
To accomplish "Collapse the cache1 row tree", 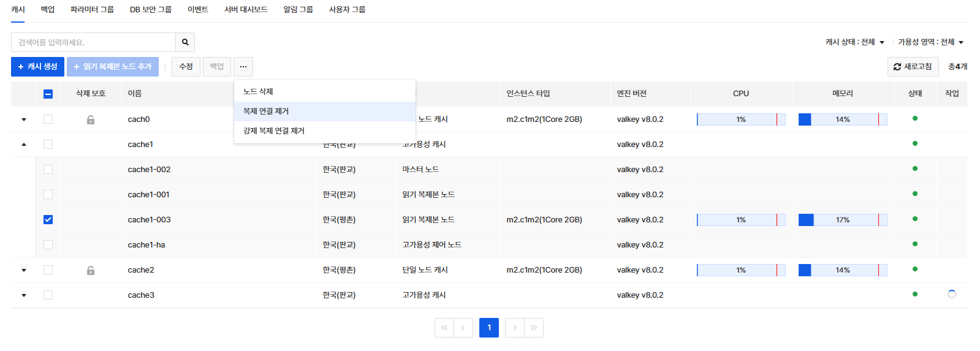I will tap(24, 145).
